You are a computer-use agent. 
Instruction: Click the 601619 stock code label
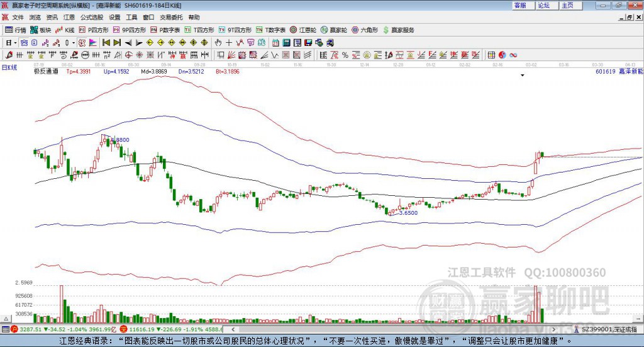[x=606, y=72]
